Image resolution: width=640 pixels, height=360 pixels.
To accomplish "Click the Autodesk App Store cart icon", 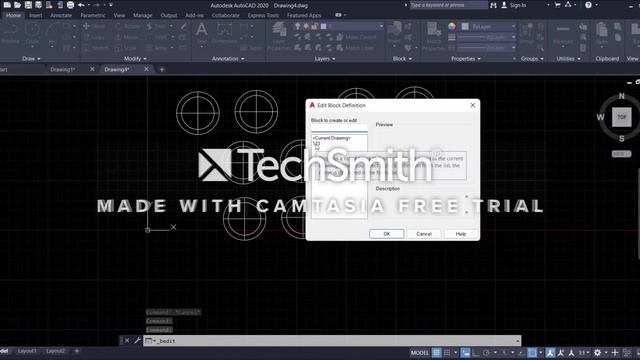I will coord(558,5).
